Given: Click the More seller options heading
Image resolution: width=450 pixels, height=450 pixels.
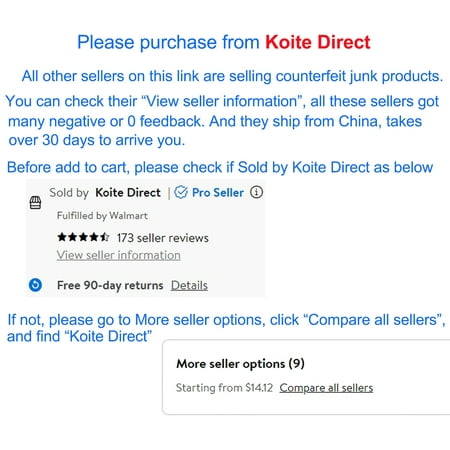Looking at the screenshot, I should click(240, 364).
